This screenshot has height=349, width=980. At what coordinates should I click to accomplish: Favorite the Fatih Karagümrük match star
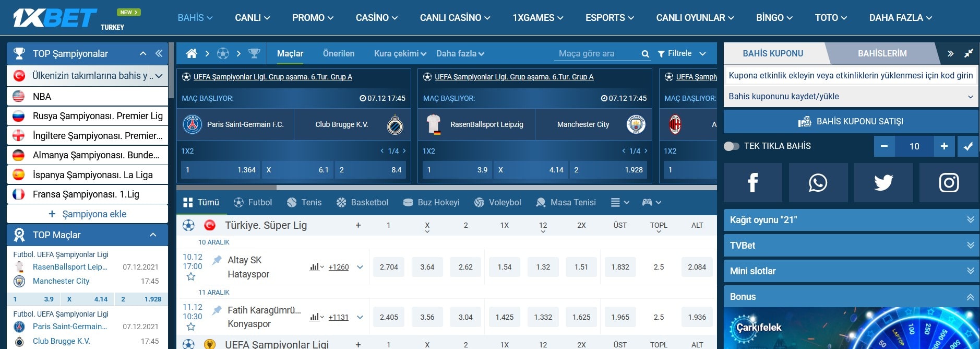pos(191,327)
